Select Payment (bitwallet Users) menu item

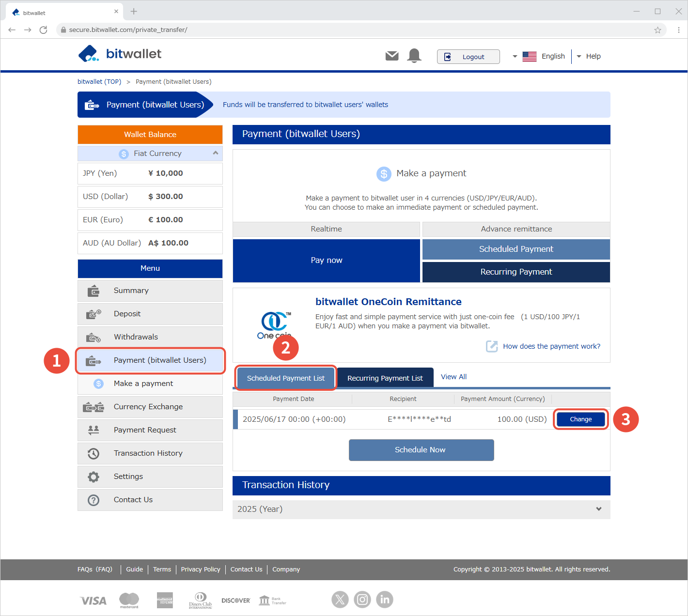click(150, 360)
